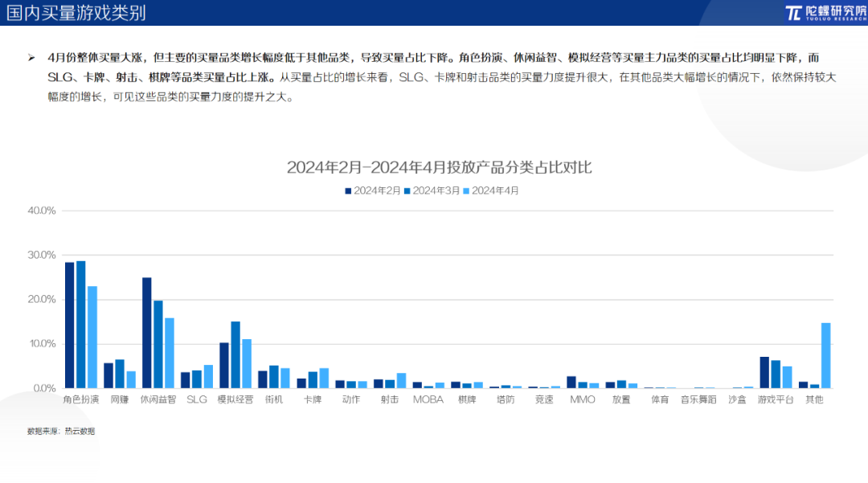This screenshot has width=868, height=483.
Task: Select the 2024年2月 dark blue legend swatch
Action: (x=348, y=191)
